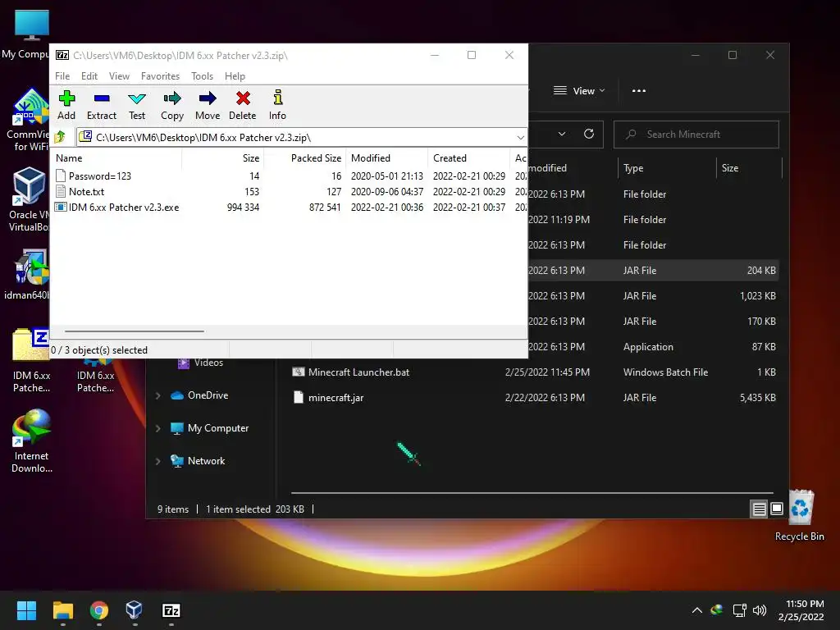Expand the Network tree node
Screen dimensions: 840x630
pos(158,461)
